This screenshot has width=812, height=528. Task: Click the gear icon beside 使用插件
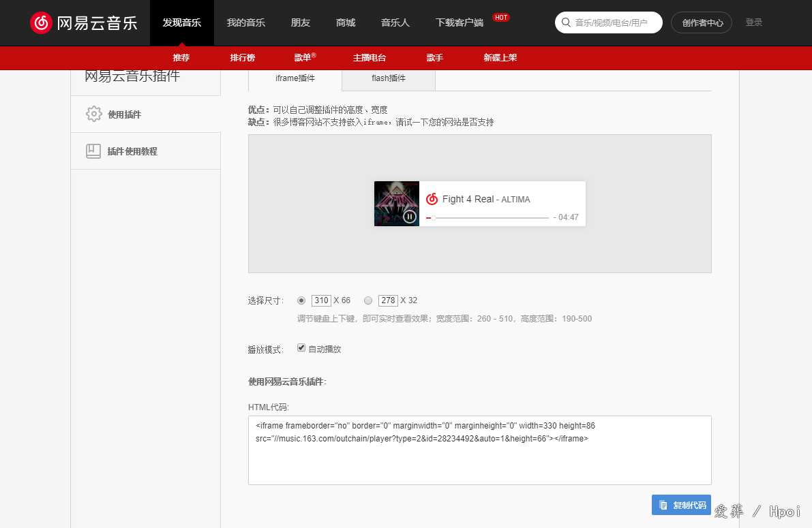pos(95,113)
